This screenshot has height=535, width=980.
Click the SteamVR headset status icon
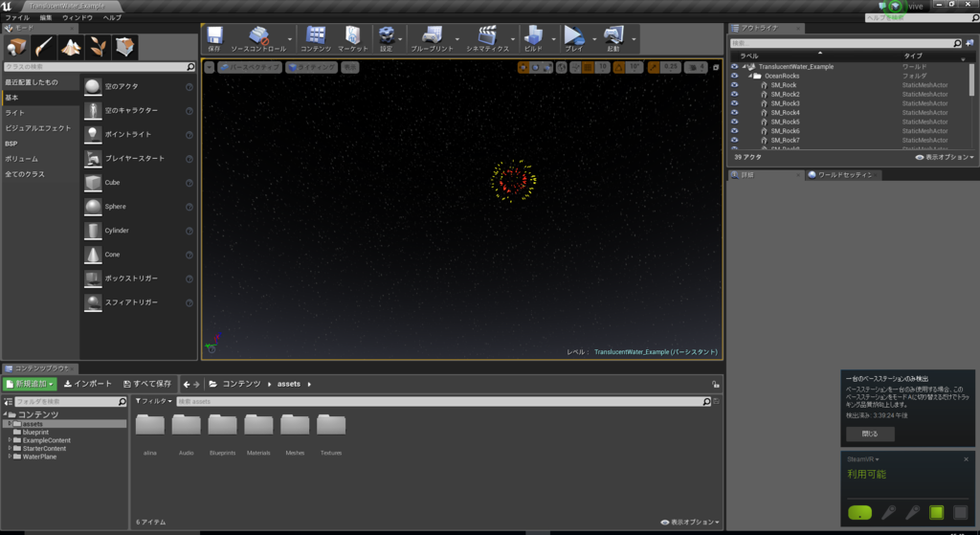tap(859, 512)
